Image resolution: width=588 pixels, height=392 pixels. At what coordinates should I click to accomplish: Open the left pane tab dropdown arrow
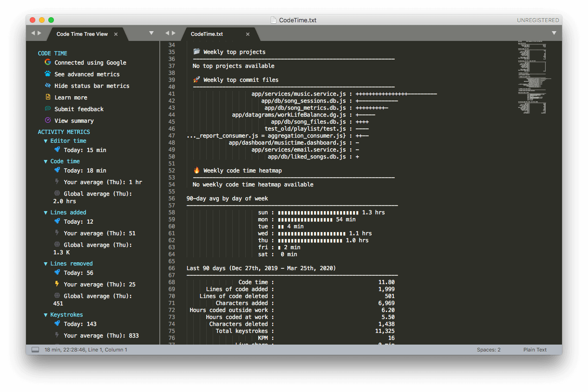(151, 33)
